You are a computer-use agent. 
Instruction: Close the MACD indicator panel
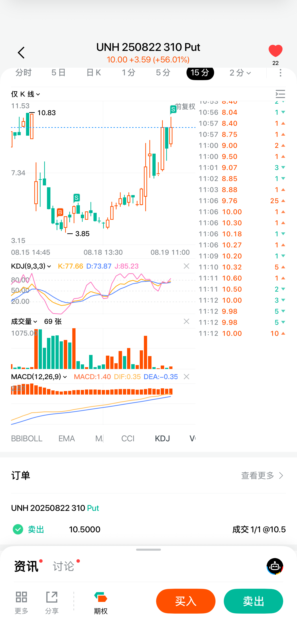click(x=186, y=377)
